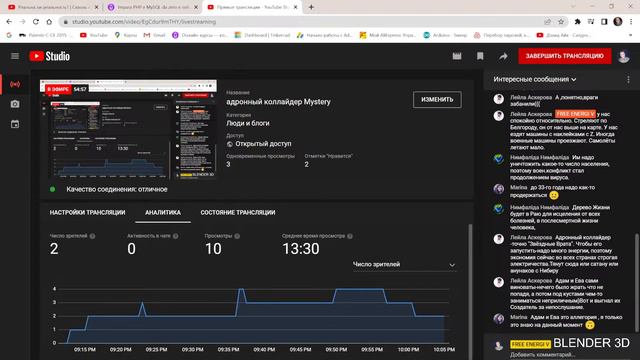Click Marina's Адам и Ева chat message
Screen dimensions: 640x360
pyautogui.click(x=567, y=321)
